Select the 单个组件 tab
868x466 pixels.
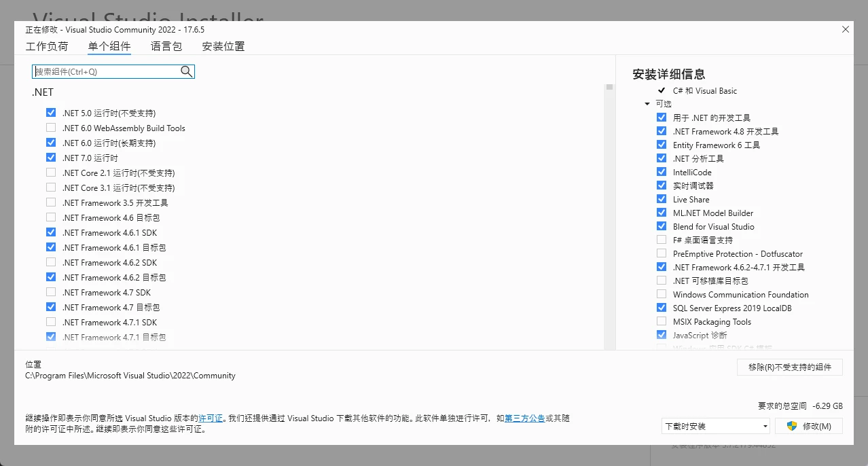pyautogui.click(x=109, y=46)
